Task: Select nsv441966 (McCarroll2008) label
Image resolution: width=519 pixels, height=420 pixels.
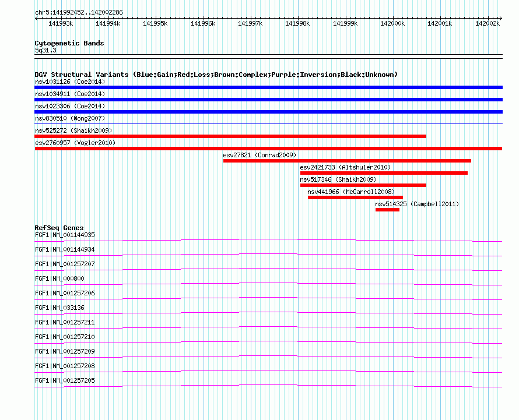Action: 351,192
